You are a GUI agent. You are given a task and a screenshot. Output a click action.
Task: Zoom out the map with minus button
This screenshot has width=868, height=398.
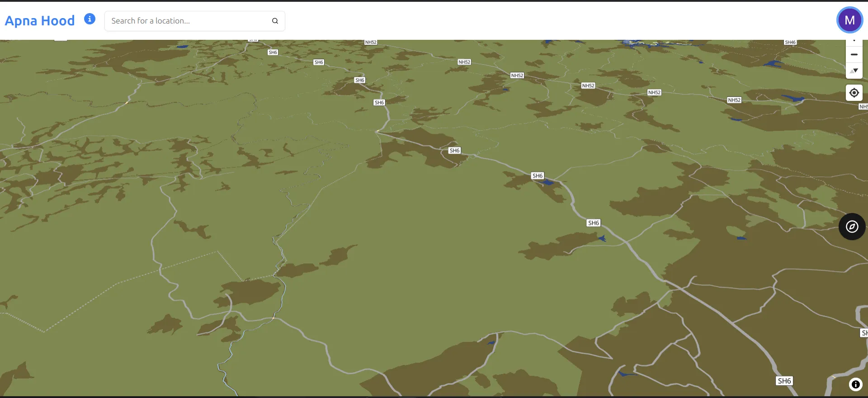[x=854, y=54]
